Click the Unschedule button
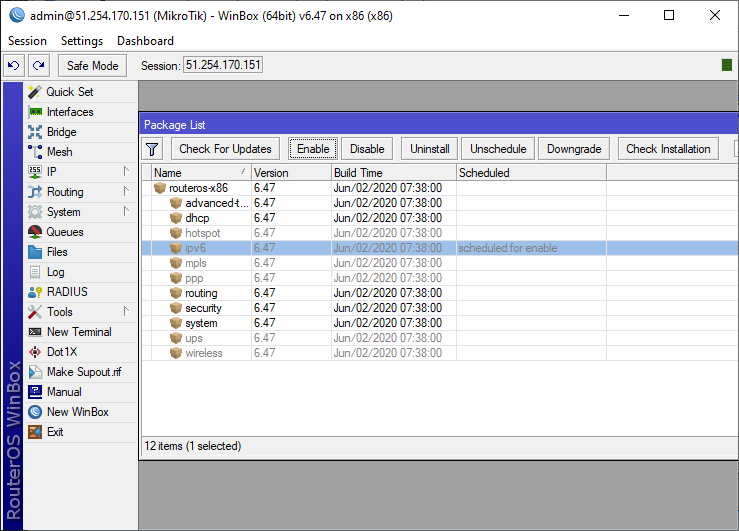The width and height of the screenshot is (739, 531). click(498, 149)
